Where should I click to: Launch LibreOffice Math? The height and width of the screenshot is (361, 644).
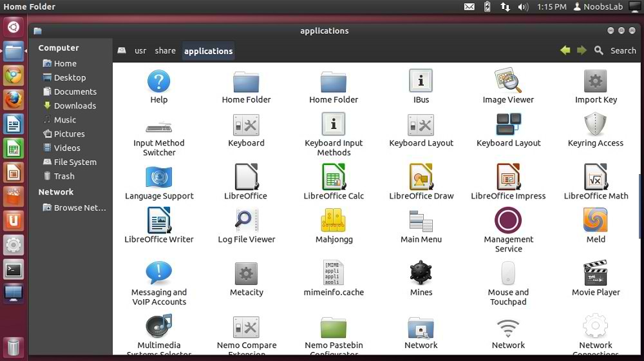(596, 177)
